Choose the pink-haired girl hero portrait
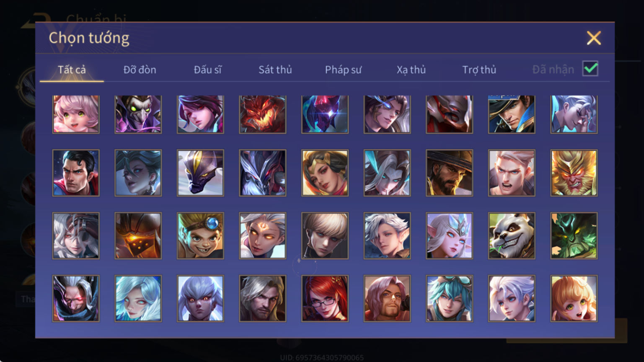644x362 pixels. point(76,114)
